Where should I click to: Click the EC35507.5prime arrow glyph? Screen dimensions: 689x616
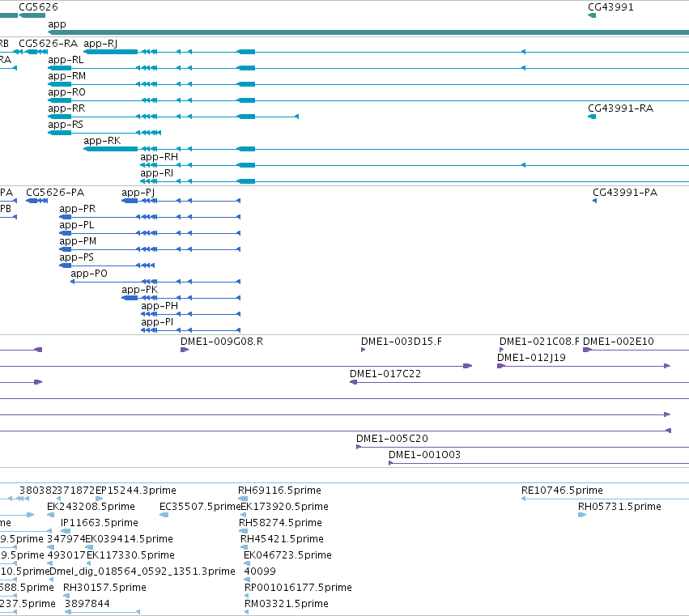coord(164,515)
